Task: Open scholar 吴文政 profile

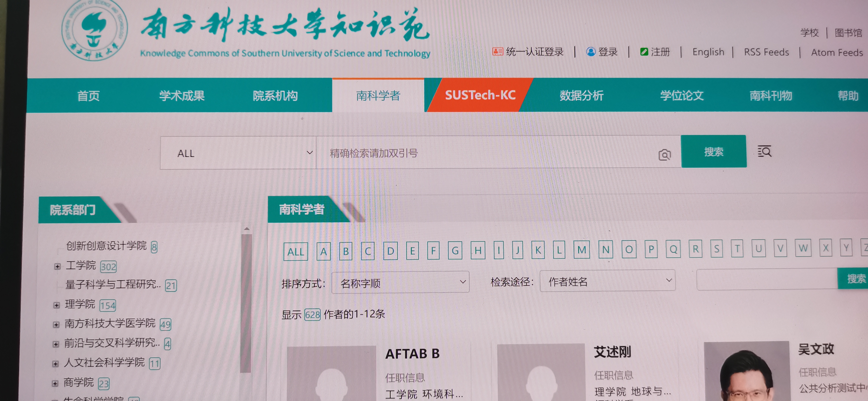Action: (x=816, y=349)
